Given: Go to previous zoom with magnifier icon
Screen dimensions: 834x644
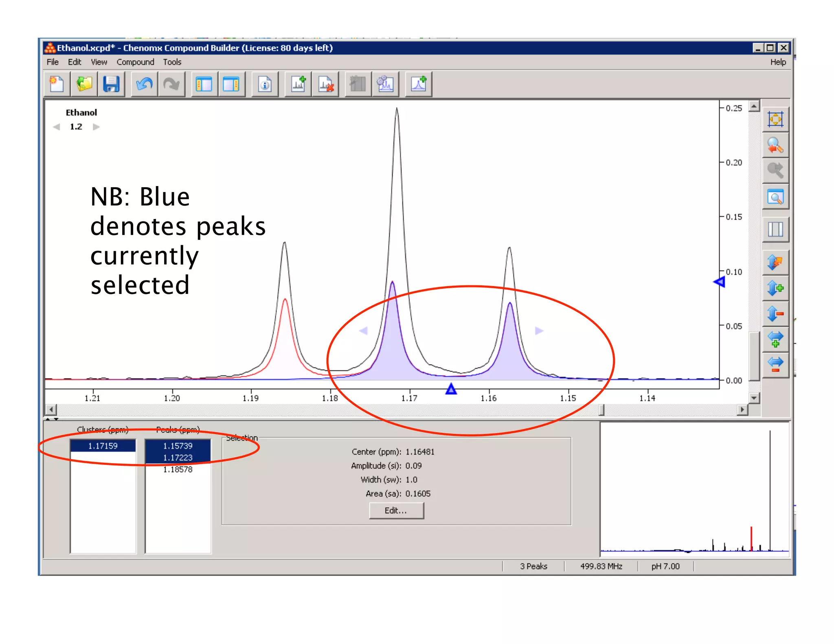Looking at the screenshot, I should tap(775, 145).
